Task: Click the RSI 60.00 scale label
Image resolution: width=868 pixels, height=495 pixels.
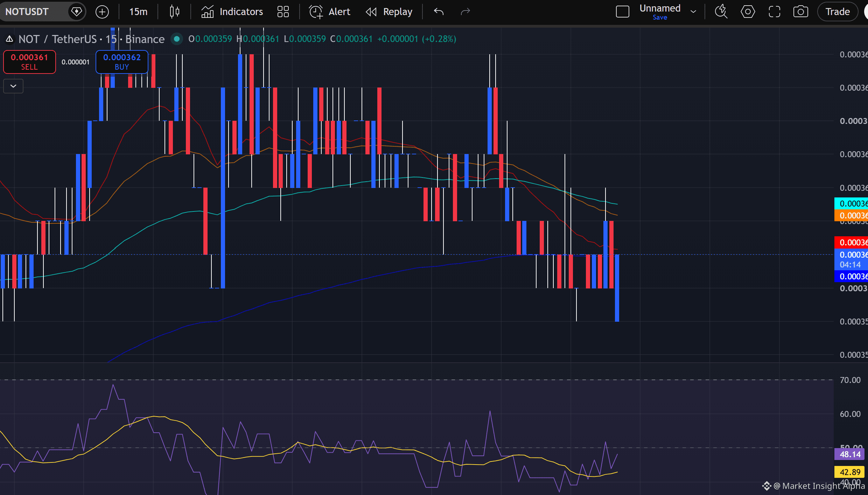Action: click(850, 414)
